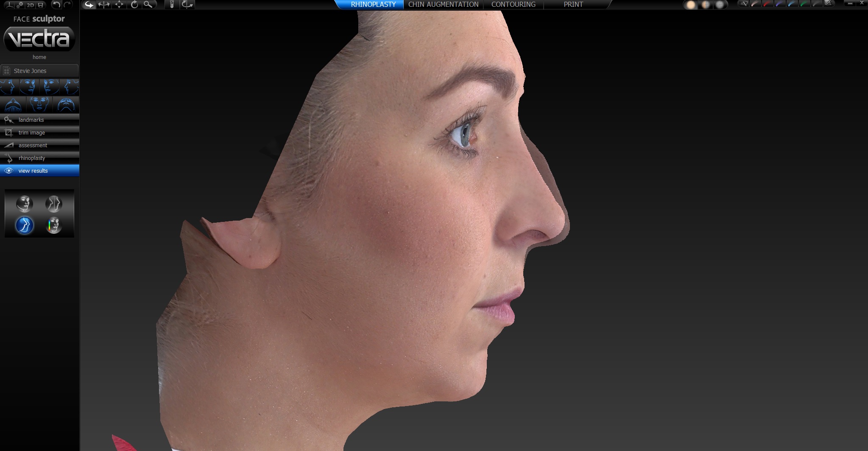This screenshot has width=868, height=451.
Task: Show the front-facing face view
Action: tap(39, 104)
